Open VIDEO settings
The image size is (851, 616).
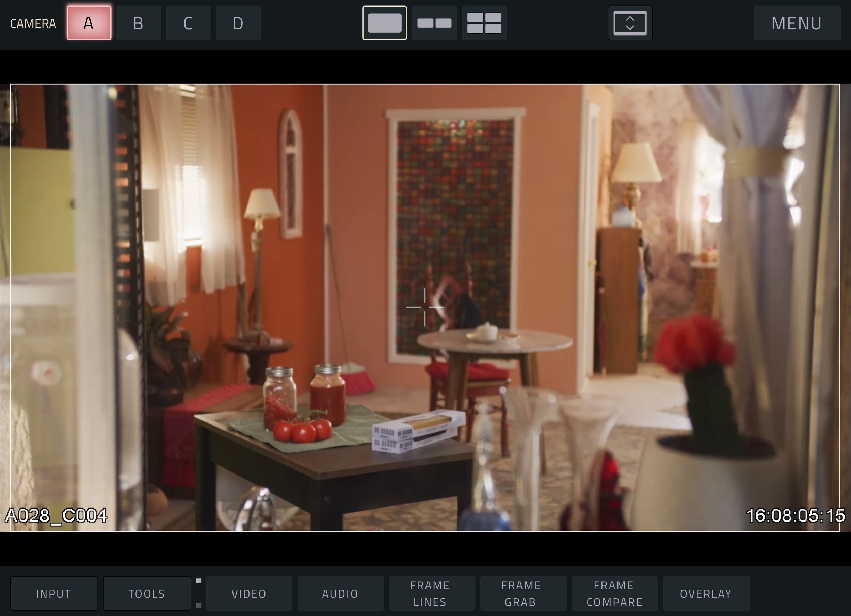(249, 594)
